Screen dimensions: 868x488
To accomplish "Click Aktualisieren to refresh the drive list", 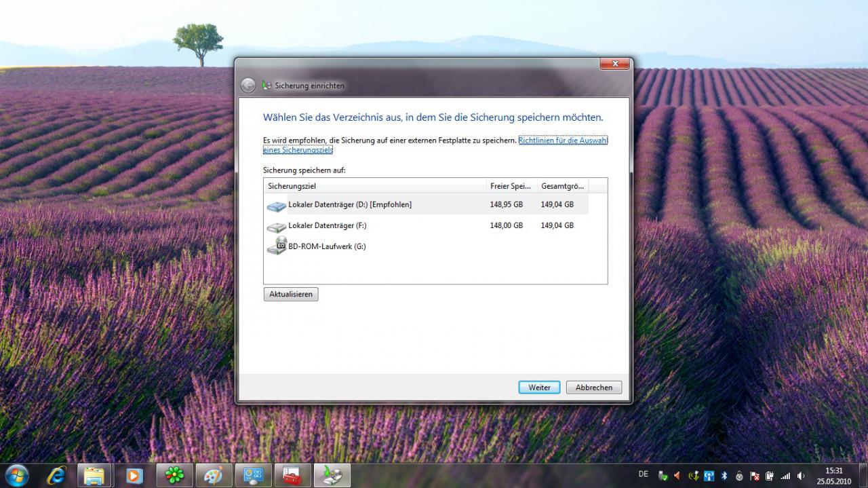I will click(x=291, y=294).
